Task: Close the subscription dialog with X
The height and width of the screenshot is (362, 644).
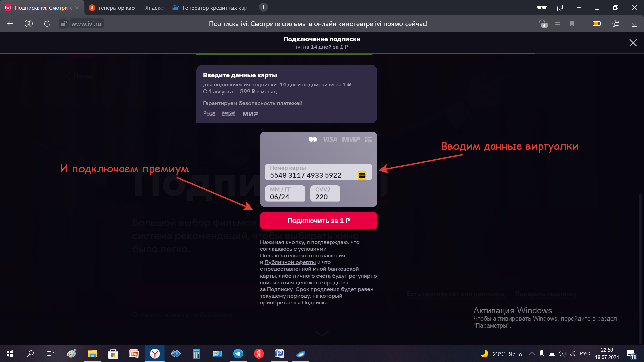Action: [x=633, y=43]
